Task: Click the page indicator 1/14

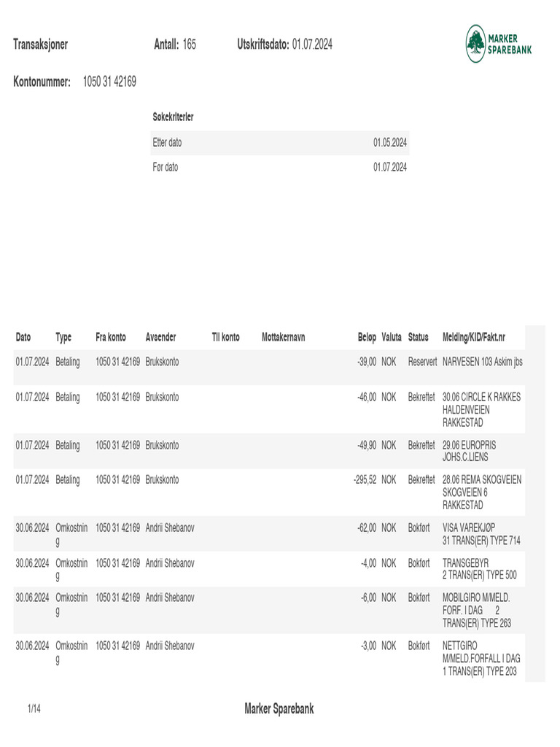Action: pos(34,709)
